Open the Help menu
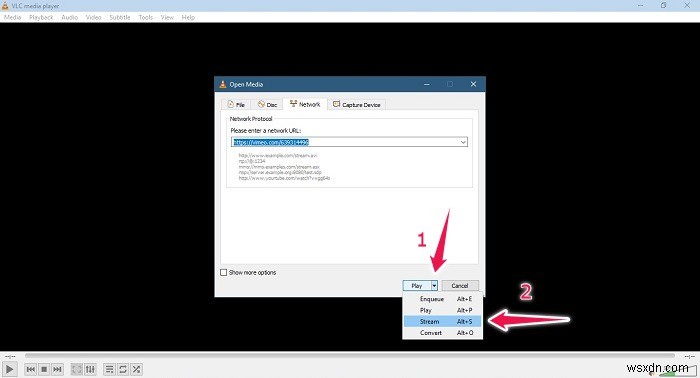Screen dimensions: 700x378 click(x=188, y=17)
